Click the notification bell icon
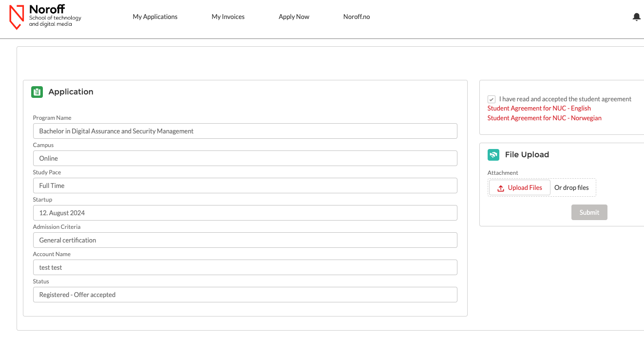644x354 pixels. click(636, 17)
